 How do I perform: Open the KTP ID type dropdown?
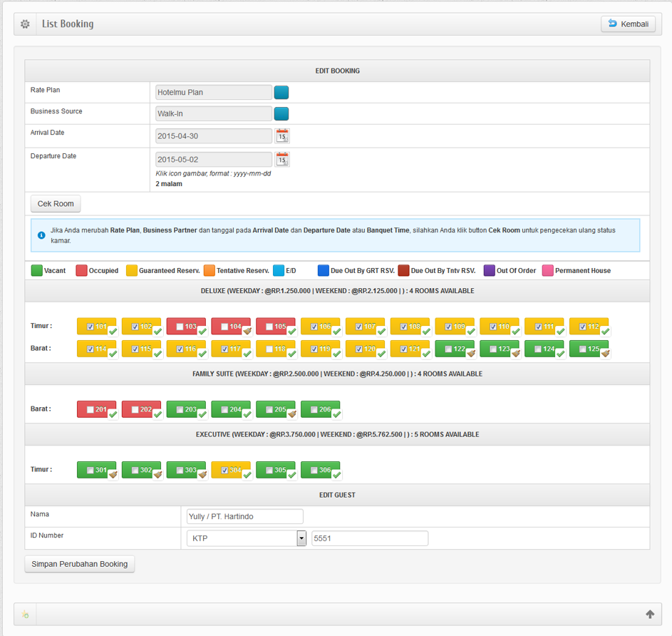[301, 538]
